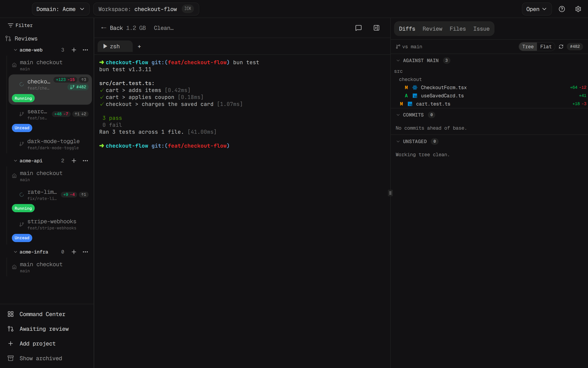Click the Filter icon in sidebar
The width and height of the screenshot is (588, 368).
10,25
